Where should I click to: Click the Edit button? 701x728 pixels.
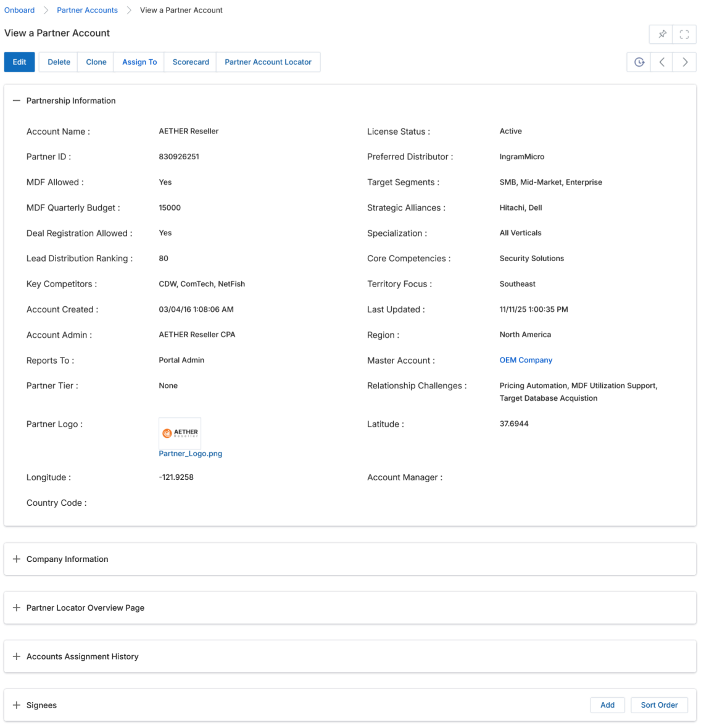click(x=20, y=62)
